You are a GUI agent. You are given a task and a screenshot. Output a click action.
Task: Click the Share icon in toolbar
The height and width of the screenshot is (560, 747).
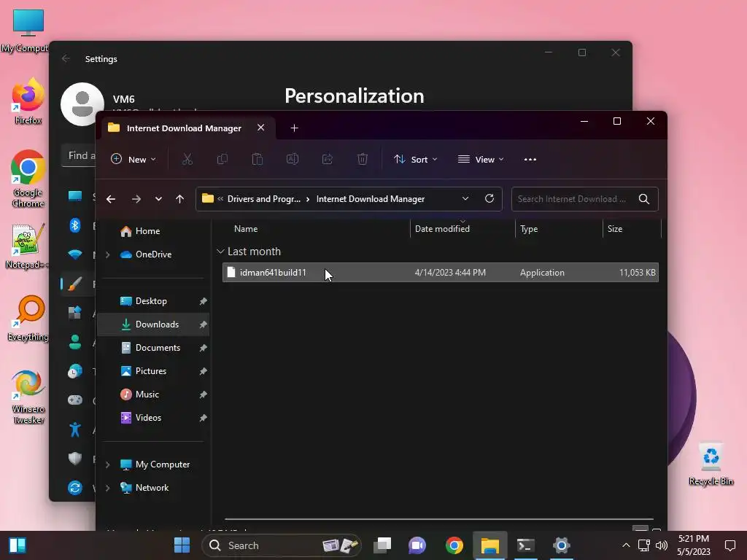pos(328,160)
